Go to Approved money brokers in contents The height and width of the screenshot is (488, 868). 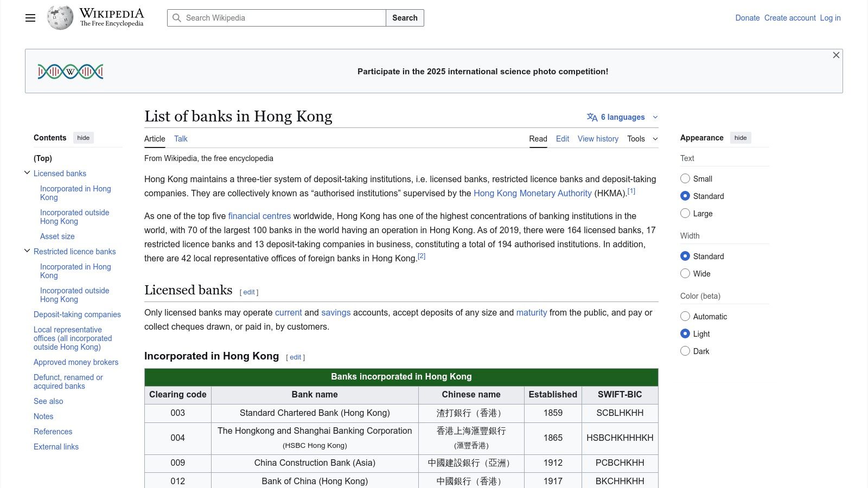coord(76,362)
